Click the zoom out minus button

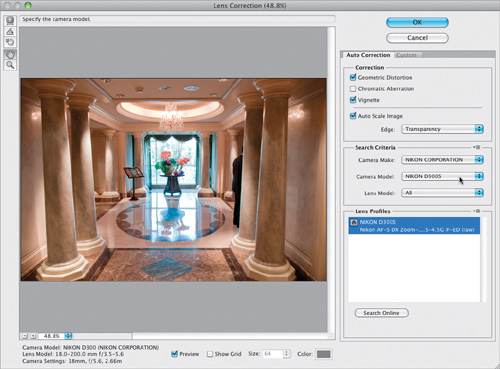pos(25,336)
